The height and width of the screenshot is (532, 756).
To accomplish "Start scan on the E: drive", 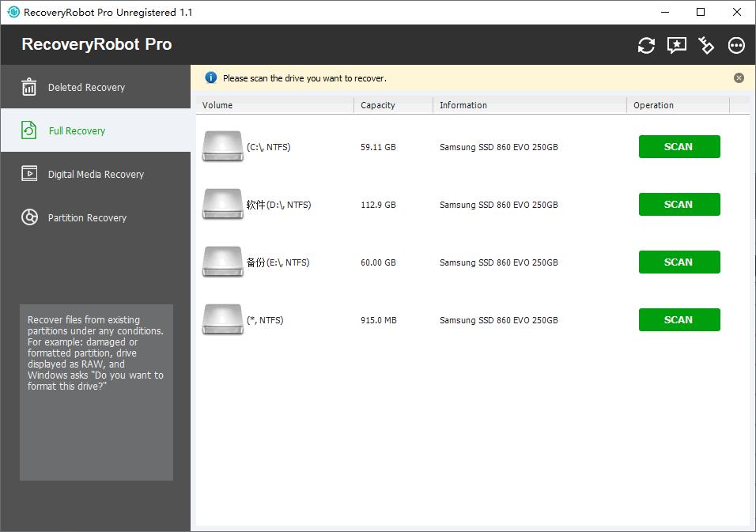I will [x=679, y=262].
